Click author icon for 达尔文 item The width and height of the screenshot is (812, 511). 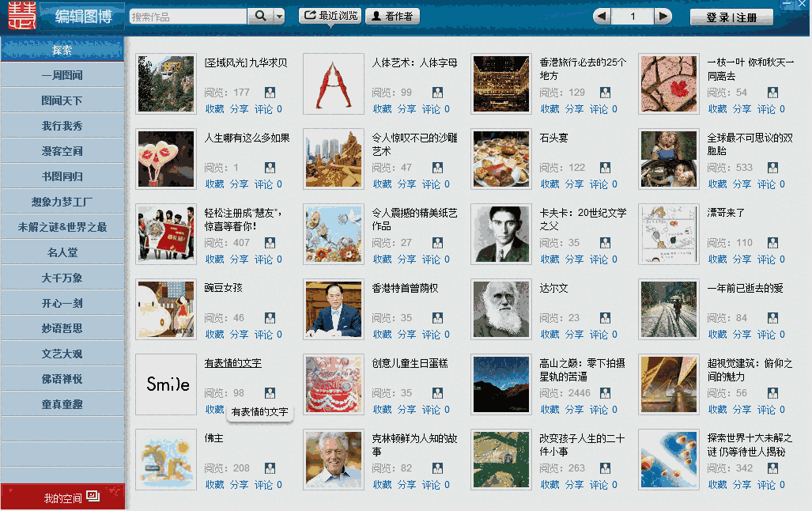[x=606, y=318]
